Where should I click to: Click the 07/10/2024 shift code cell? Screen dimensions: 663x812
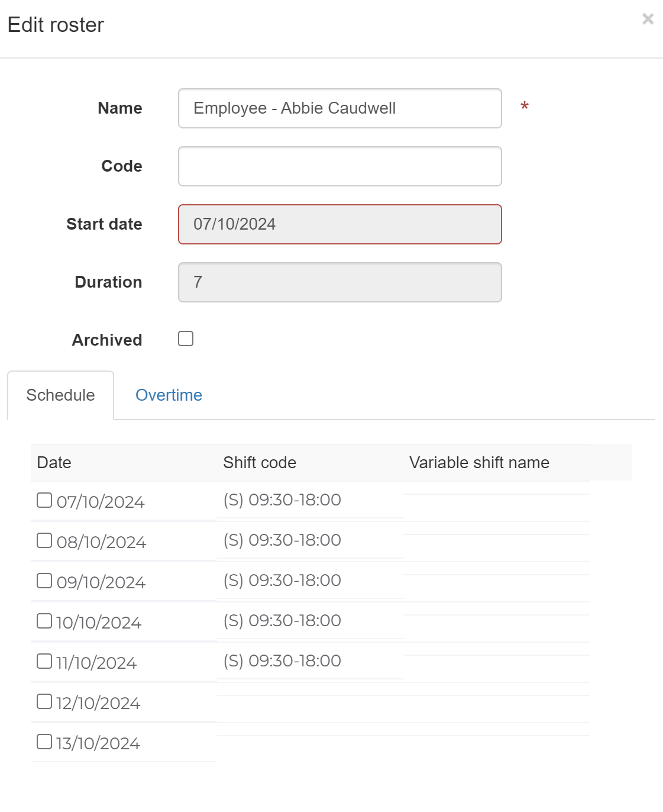[x=282, y=500]
